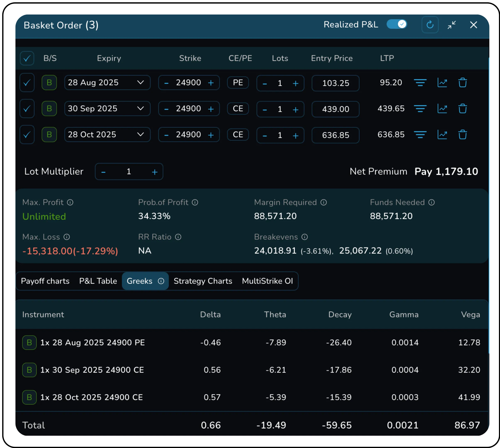Collapse the Basket Order window
The image size is (500, 448).
coord(452,25)
